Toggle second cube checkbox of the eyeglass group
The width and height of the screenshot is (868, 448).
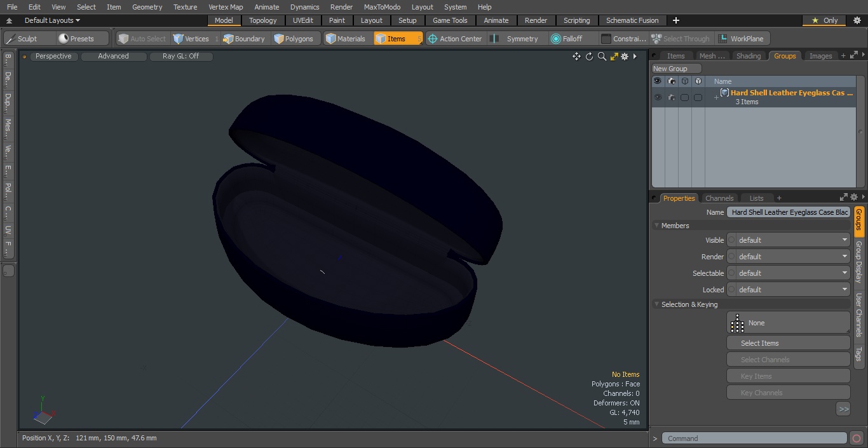(x=698, y=97)
